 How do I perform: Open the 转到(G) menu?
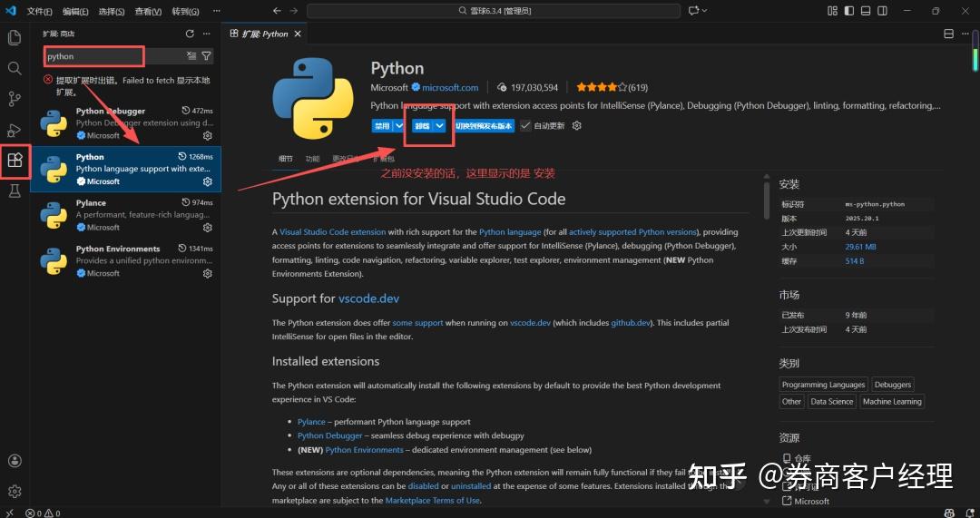tap(185, 11)
